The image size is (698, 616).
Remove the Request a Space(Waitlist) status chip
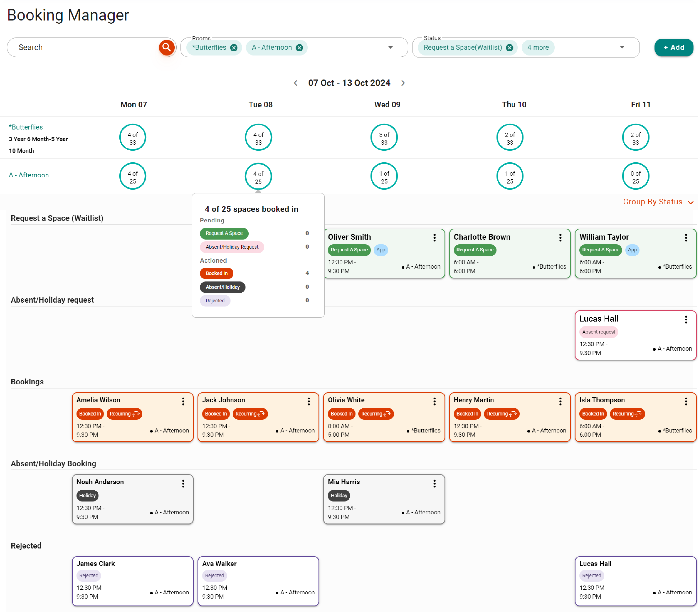pos(509,47)
